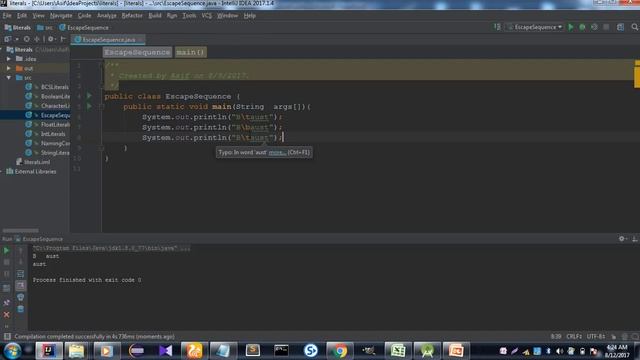Collapse all in the Project panel toolbar
This screenshot has height=360, width=640.
[x=37, y=39]
